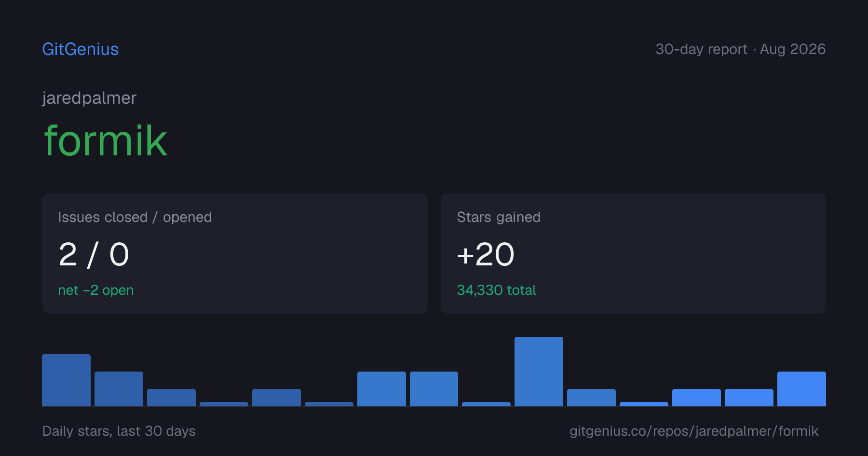The image size is (868, 456).
Task: Select the third bar in the stars chart
Action: (x=171, y=398)
